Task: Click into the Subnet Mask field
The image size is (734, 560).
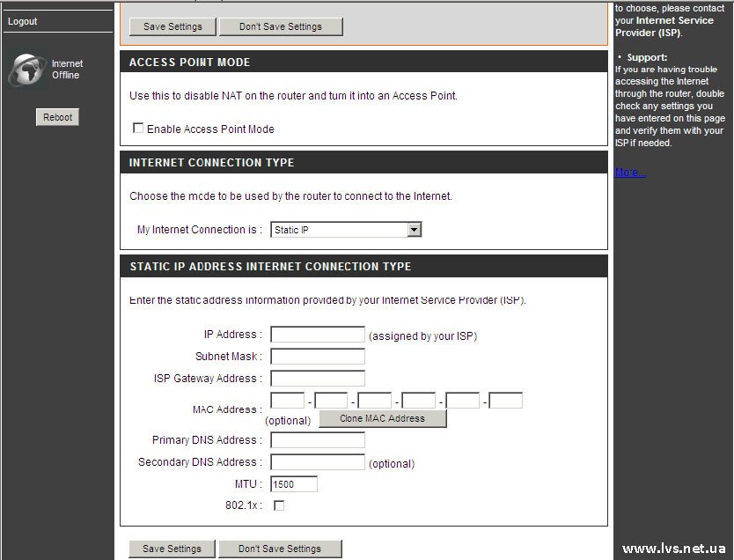Action: coord(318,357)
